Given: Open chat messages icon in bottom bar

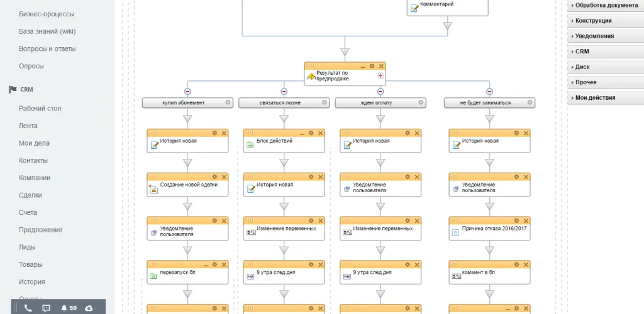Looking at the screenshot, I should pyautogui.click(x=46, y=308).
